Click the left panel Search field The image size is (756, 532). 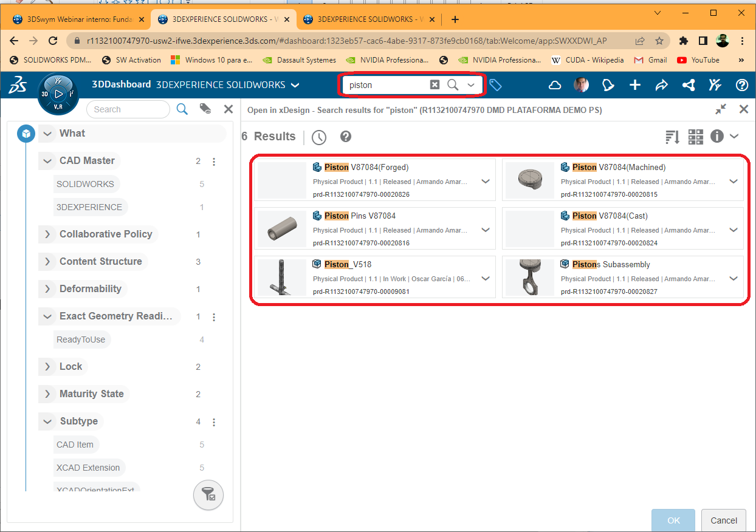click(128, 109)
